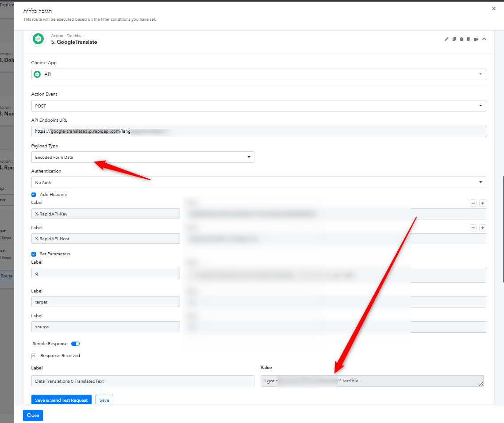Screen dimensions: 504x423
Task: Click the response Value text area
Action: pos(372,381)
